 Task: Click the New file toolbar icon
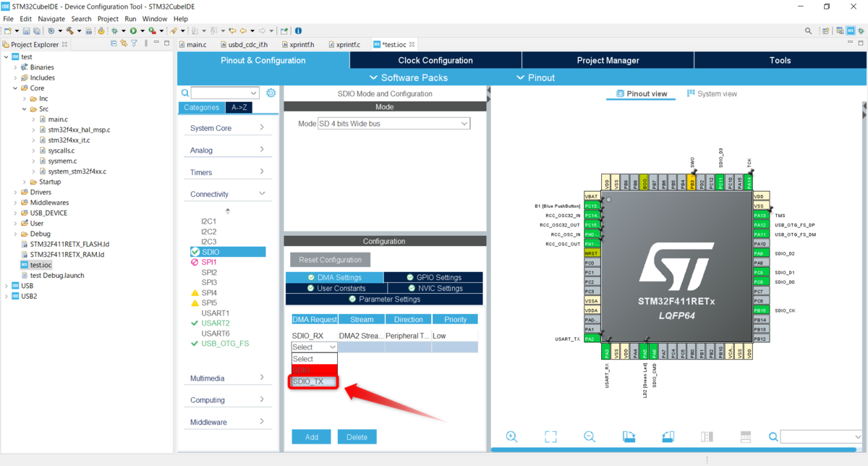point(7,31)
